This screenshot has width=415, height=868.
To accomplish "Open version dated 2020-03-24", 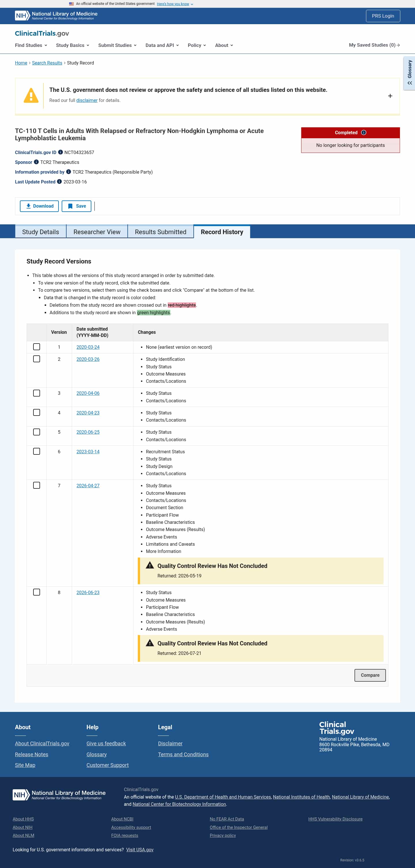I will (88, 347).
